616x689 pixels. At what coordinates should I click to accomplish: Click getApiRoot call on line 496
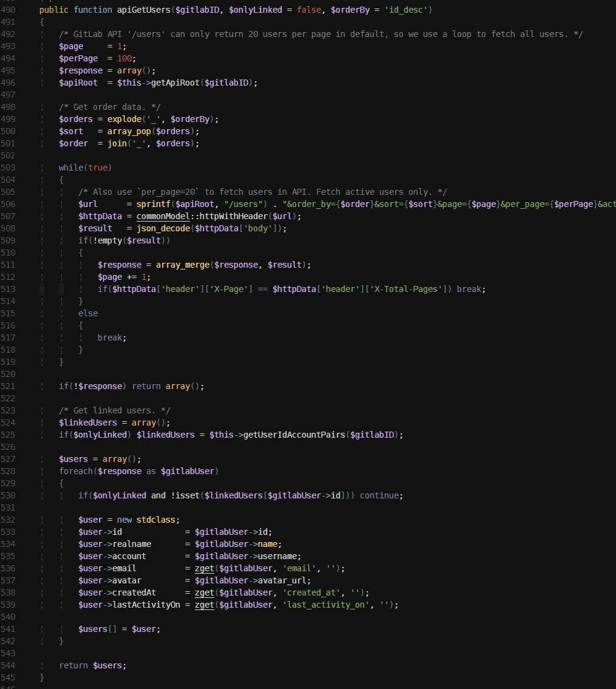coord(175,83)
